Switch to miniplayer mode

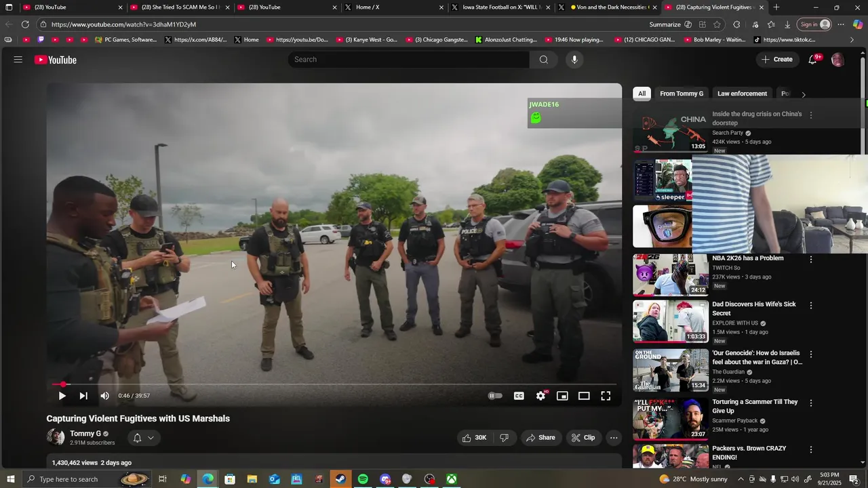click(562, 396)
